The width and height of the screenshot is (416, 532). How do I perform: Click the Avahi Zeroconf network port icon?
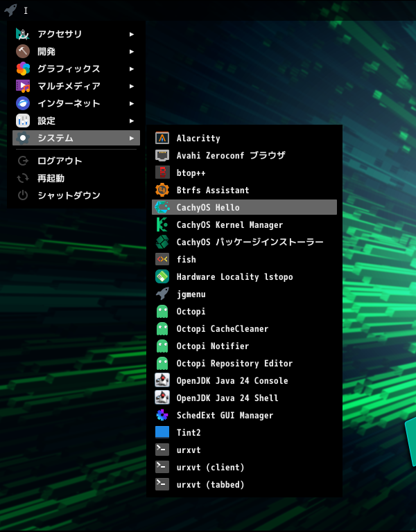162,155
